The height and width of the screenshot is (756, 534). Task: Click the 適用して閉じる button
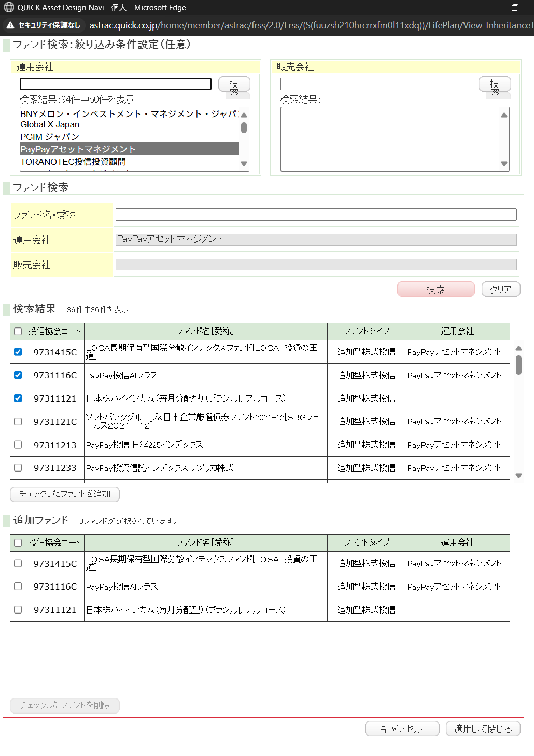[483, 729]
